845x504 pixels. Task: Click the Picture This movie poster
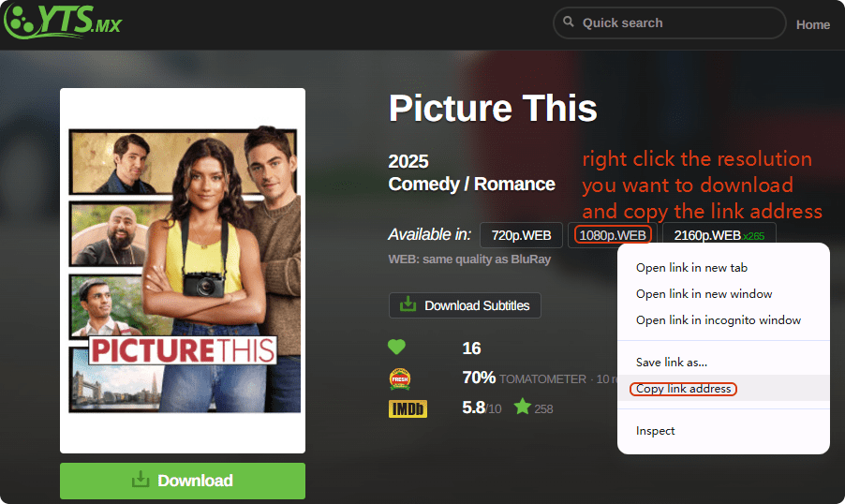tap(183, 271)
